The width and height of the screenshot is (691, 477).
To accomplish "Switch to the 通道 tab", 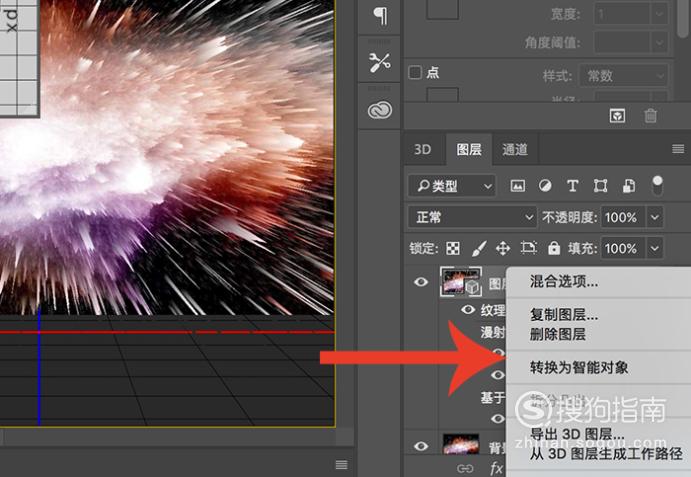I will pyautogui.click(x=515, y=149).
